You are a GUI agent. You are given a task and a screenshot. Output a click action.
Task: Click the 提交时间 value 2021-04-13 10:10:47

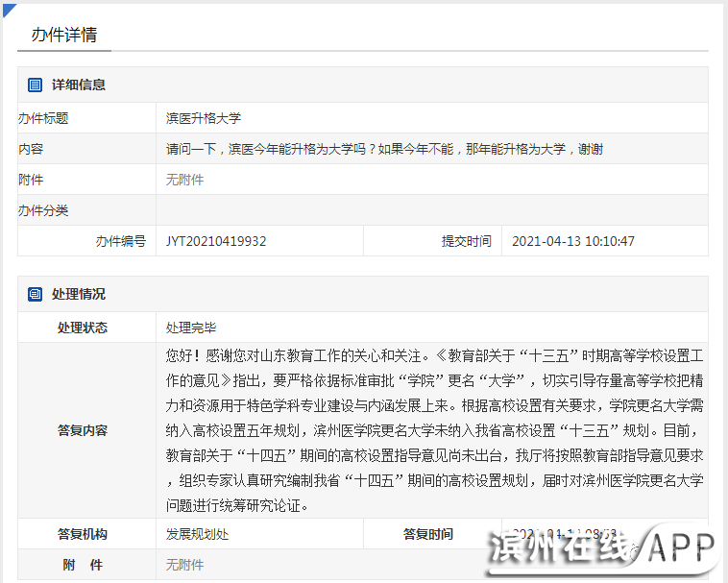click(572, 241)
